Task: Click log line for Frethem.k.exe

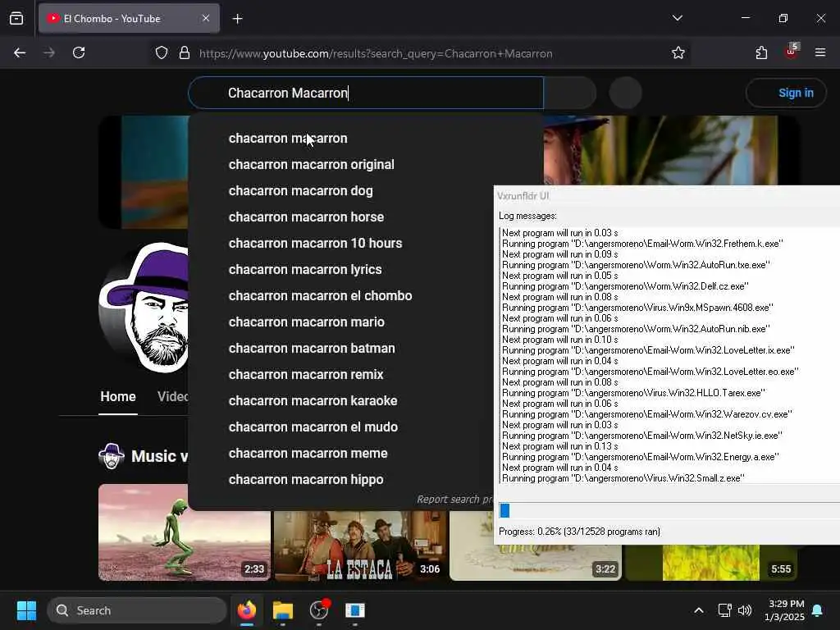Action: 642,244
